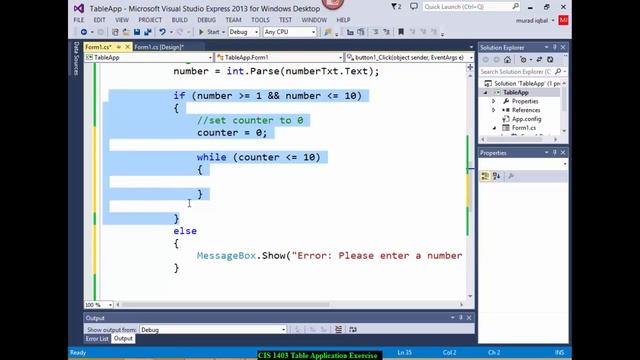Open the button1_Click member dropdown
This screenshot has width=640, height=360.
click(409, 58)
